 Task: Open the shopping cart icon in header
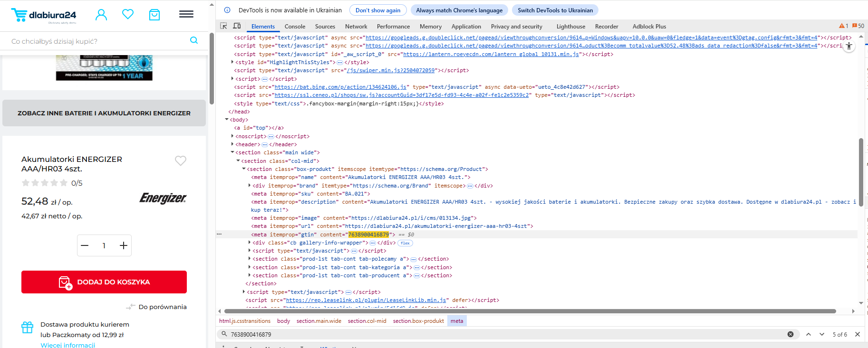click(154, 15)
